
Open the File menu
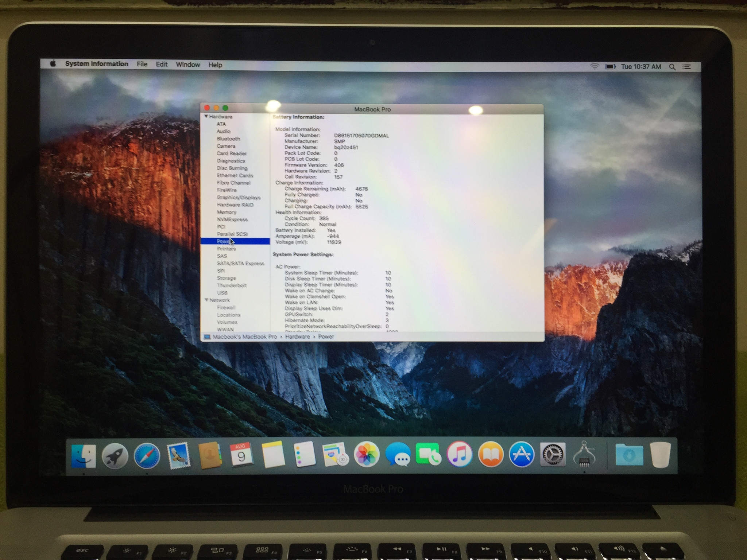[142, 64]
